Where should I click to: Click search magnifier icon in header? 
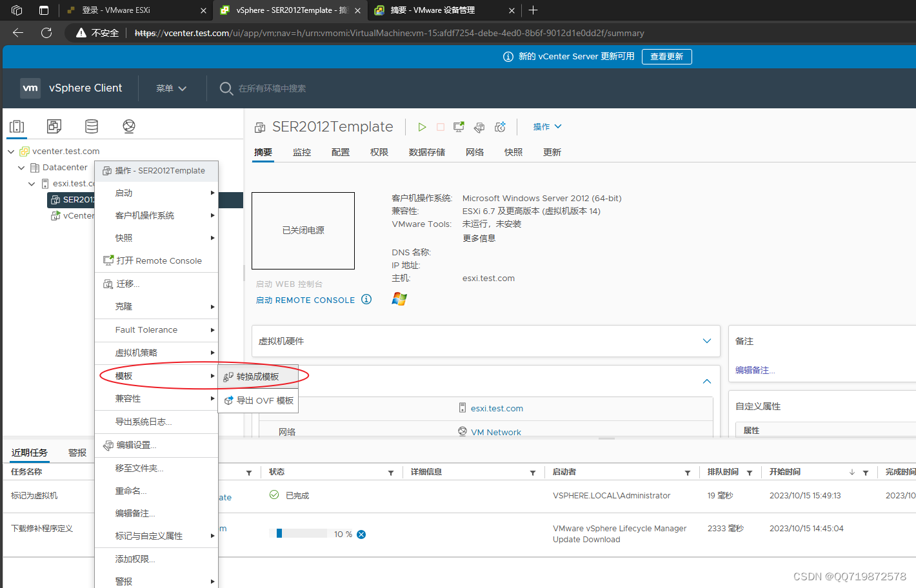pos(226,88)
